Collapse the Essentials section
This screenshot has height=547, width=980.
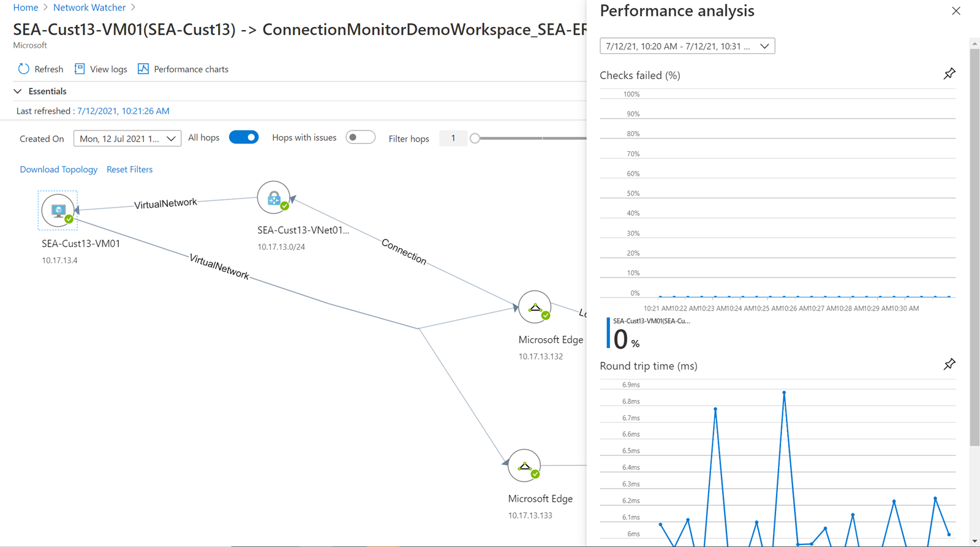click(x=18, y=91)
